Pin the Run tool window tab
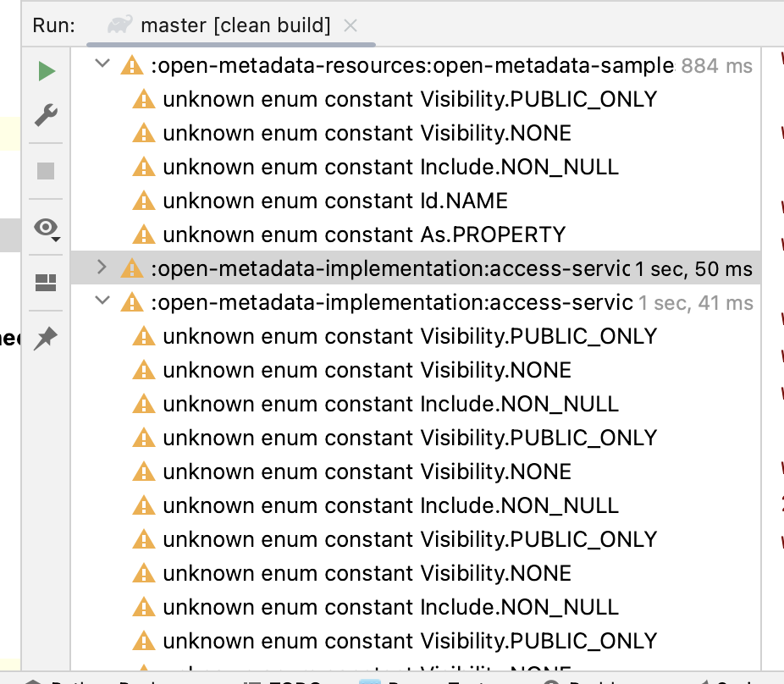 [45, 338]
